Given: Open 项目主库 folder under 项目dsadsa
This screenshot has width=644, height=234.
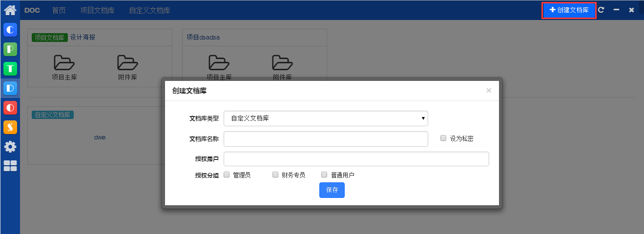Looking at the screenshot, I should coord(219,67).
